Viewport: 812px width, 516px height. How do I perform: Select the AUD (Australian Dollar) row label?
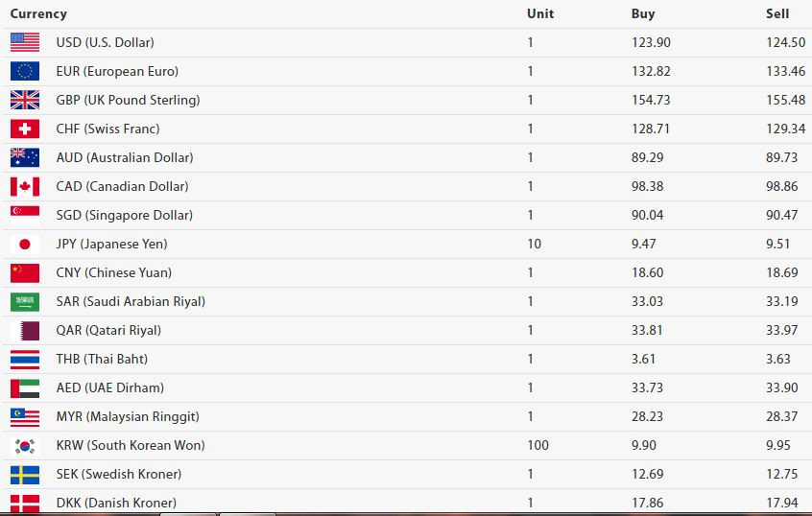125,158
